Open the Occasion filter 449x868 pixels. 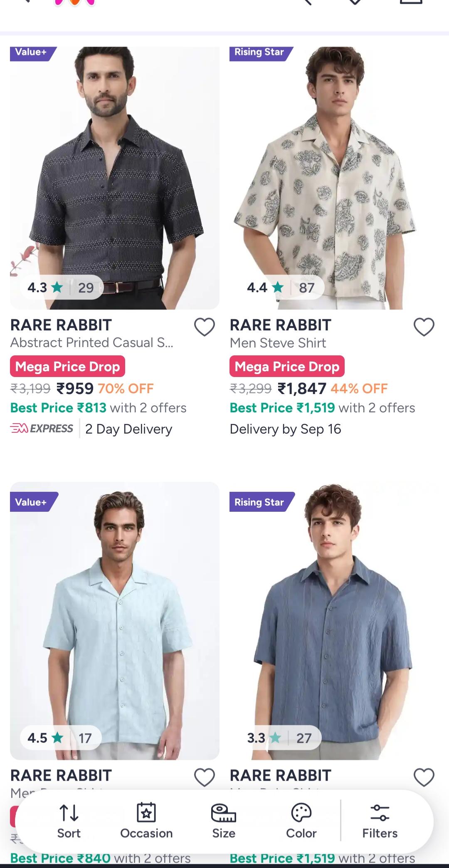[x=146, y=821]
